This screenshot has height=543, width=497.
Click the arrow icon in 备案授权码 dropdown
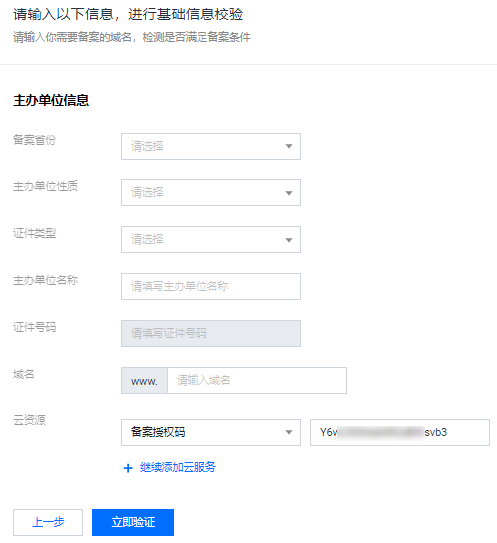pos(289,432)
